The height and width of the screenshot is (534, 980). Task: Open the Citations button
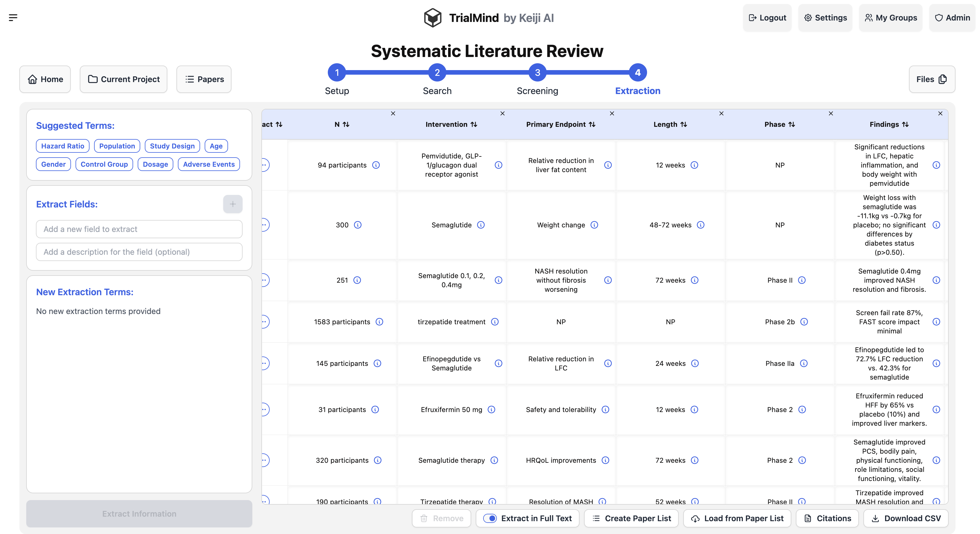pyautogui.click(x=827, y=518)
